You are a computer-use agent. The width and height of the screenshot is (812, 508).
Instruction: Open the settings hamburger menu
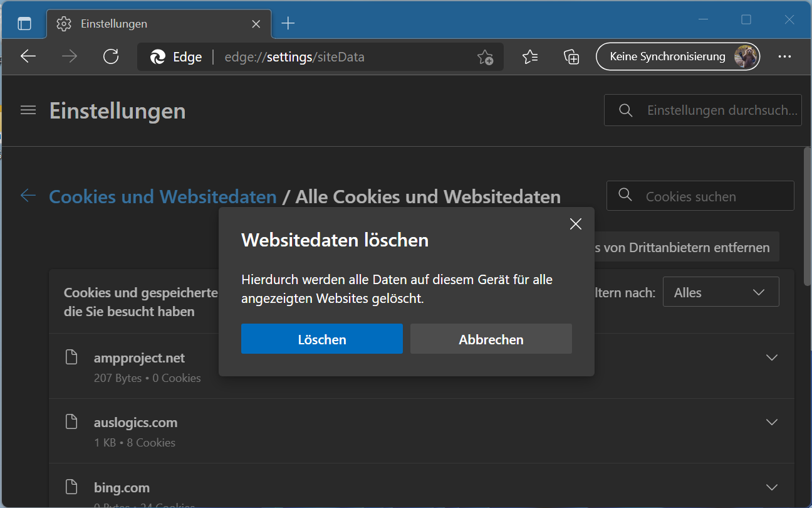click(x=28, y=110)
